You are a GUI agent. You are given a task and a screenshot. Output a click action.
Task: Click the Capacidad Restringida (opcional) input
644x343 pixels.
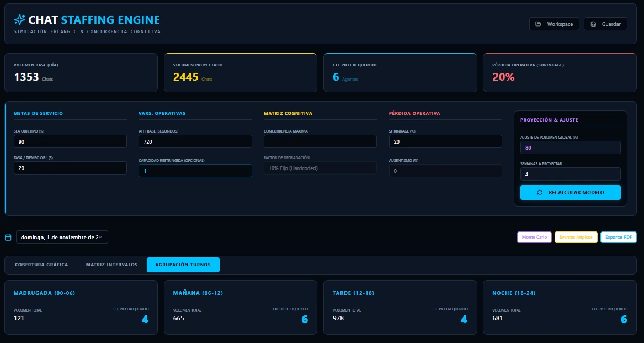coord(195,171)
